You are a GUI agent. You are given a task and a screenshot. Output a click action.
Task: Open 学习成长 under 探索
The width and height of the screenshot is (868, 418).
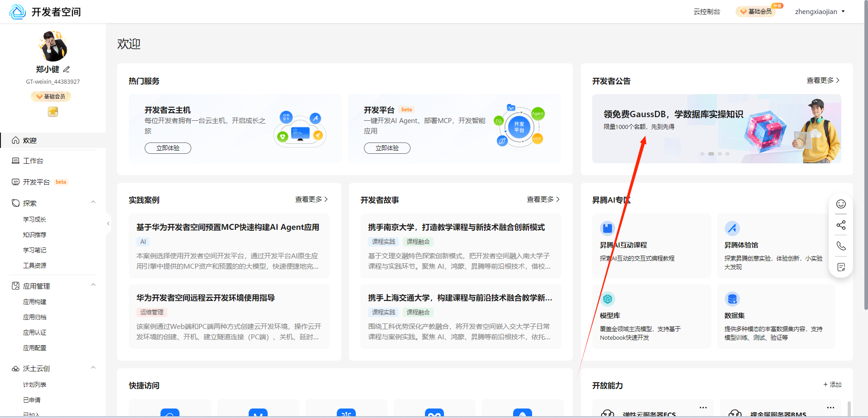[35, 219]
